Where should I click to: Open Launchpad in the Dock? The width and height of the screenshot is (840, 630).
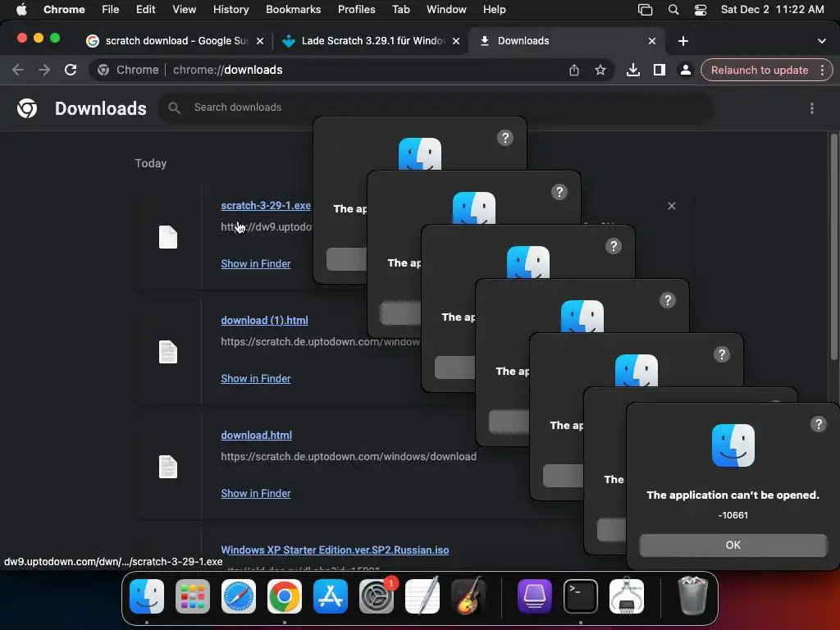[x=193, y=596]
